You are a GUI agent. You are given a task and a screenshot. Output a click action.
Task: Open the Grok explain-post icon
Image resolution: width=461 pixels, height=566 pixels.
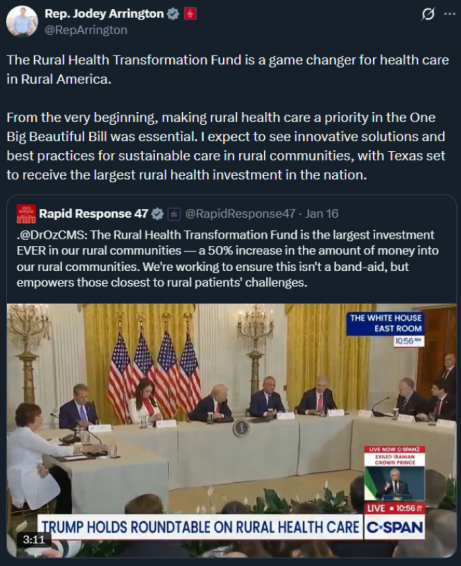click(x=428, y=14)
